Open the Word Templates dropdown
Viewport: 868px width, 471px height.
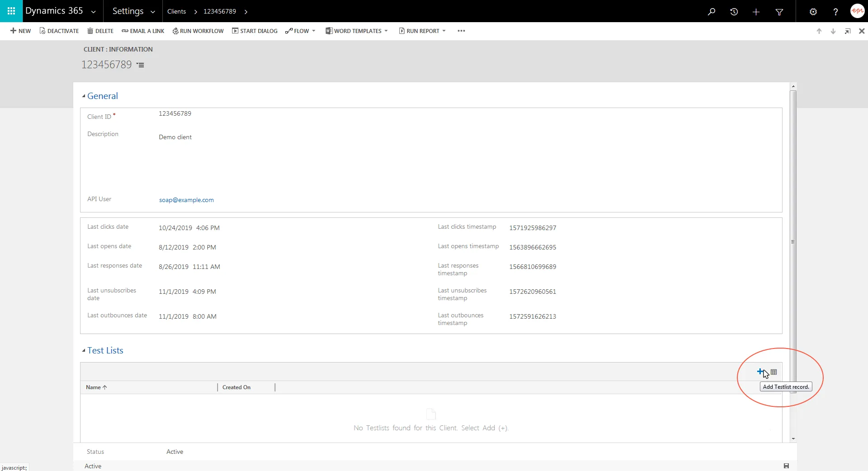(x=357, y=31)
